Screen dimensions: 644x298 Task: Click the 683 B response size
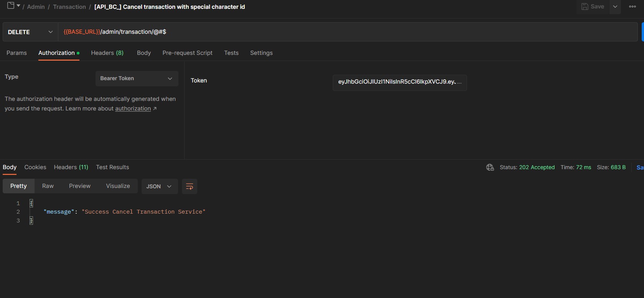point(618,167)
